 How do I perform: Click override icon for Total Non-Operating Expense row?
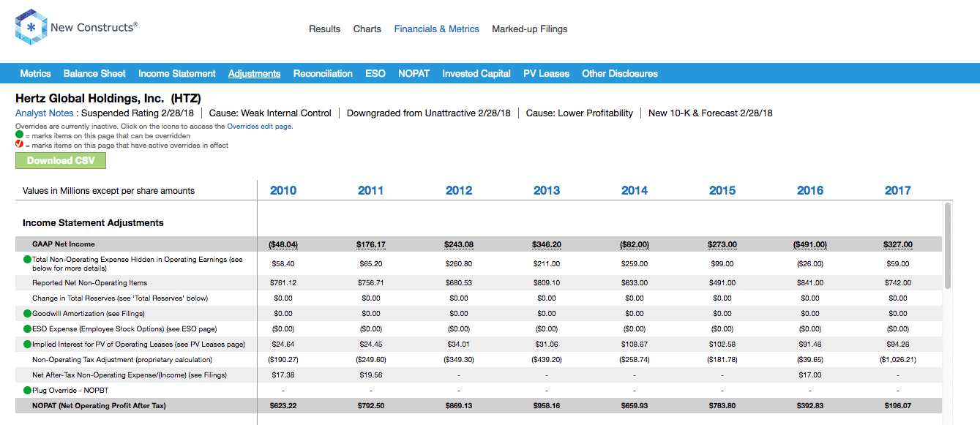[x=27, y=260]
